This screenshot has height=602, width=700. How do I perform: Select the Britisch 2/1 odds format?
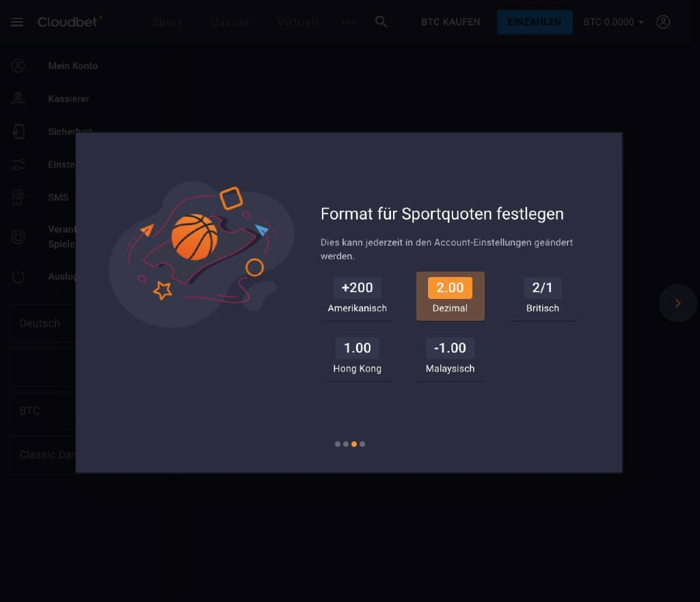(x=542, y=296)
